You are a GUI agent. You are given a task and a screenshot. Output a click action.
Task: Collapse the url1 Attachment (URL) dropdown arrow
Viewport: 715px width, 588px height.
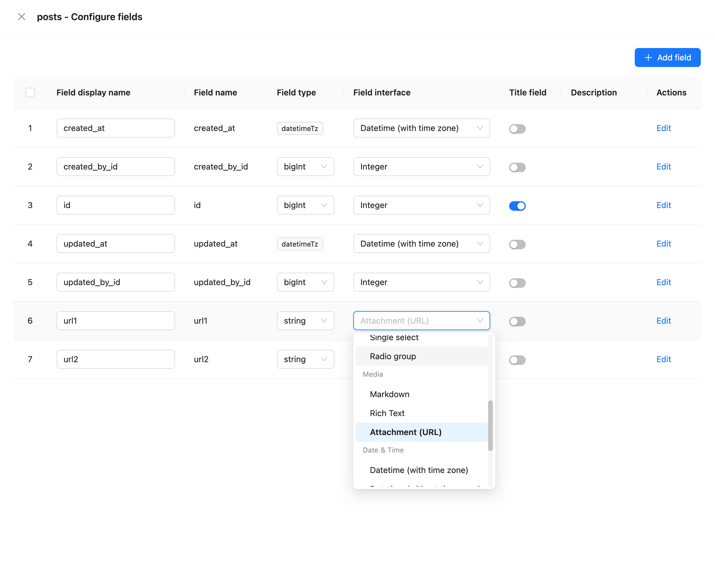click(480, 321)
